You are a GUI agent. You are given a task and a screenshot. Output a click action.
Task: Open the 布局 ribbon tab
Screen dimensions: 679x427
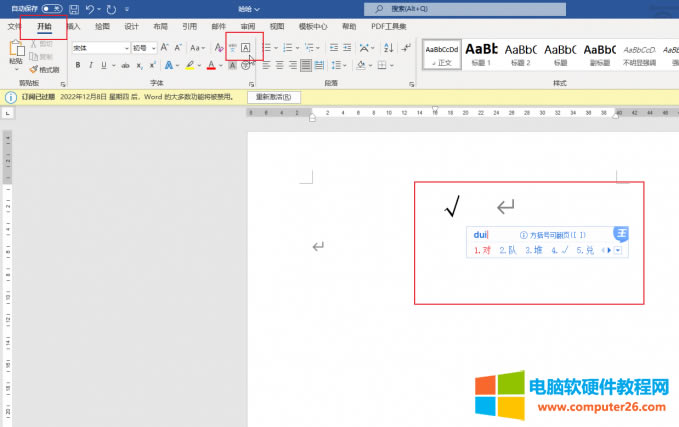160,26
